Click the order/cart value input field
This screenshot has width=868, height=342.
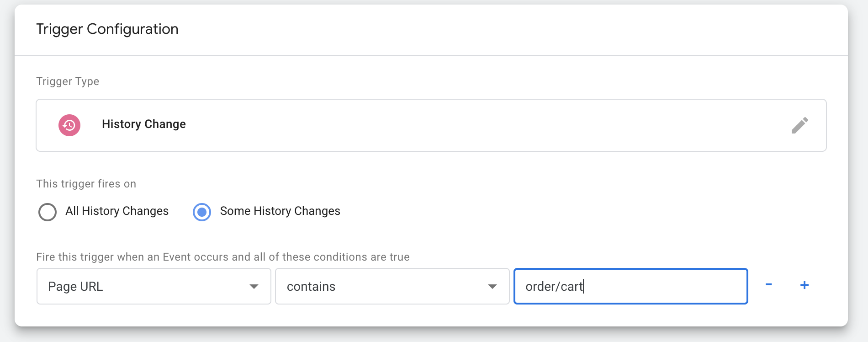click(631, 286)
